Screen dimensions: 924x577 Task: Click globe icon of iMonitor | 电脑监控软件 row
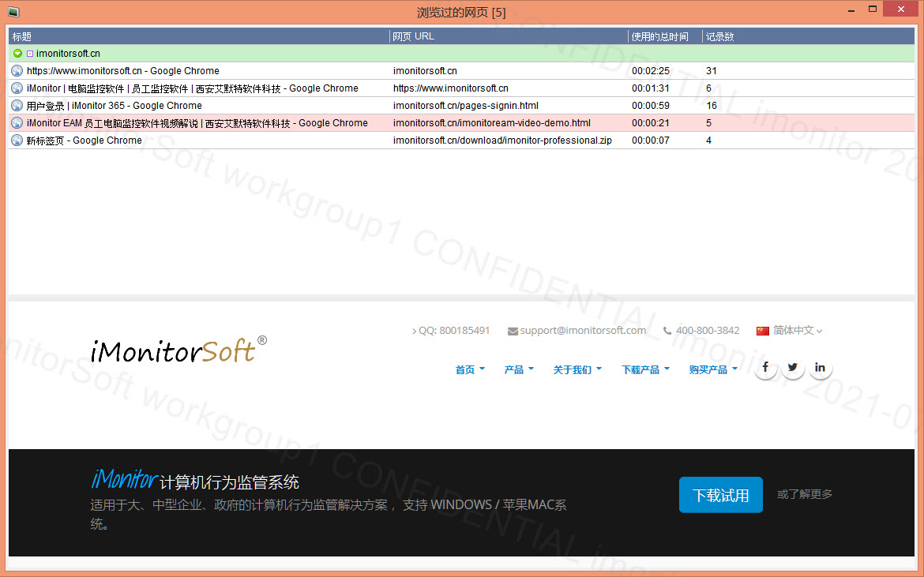tap(17, 88)
